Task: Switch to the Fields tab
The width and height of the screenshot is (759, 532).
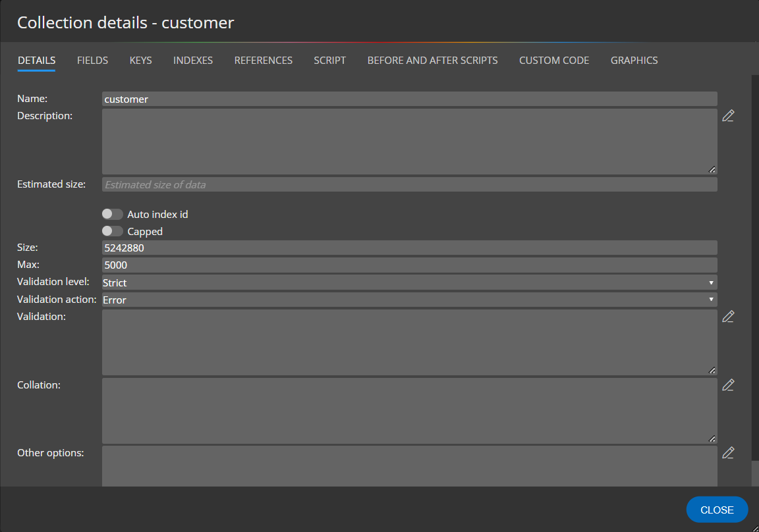Action: coord(92,61)
